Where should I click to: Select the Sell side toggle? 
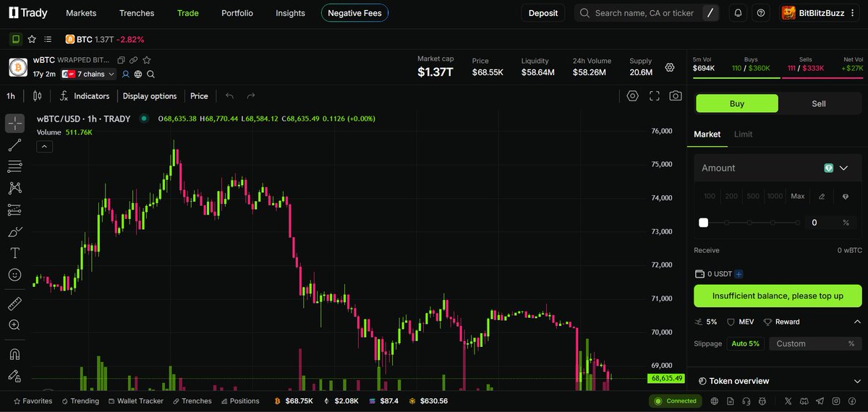click(819, 103)
